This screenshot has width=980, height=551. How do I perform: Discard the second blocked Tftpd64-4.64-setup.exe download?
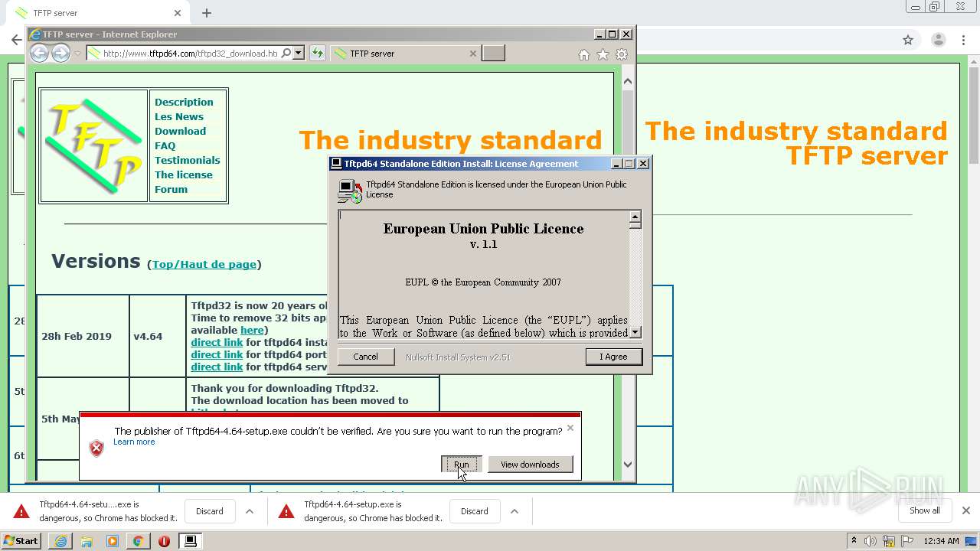[x=474, y=511]
